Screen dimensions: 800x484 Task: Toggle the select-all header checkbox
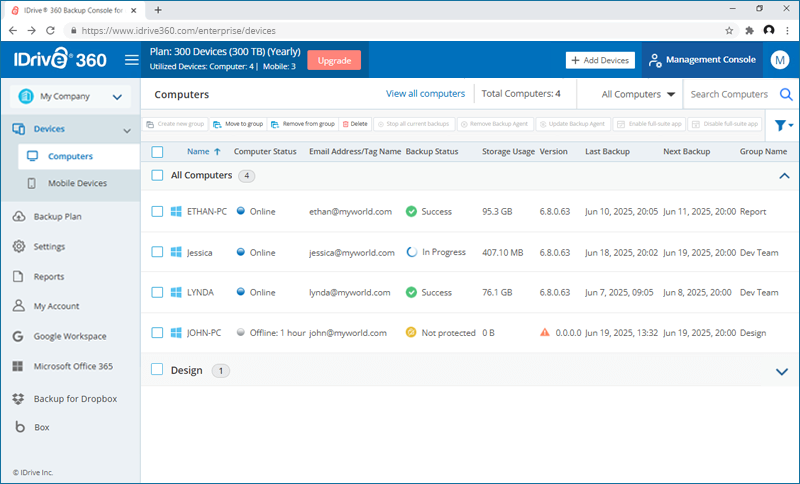coord(157,151)
